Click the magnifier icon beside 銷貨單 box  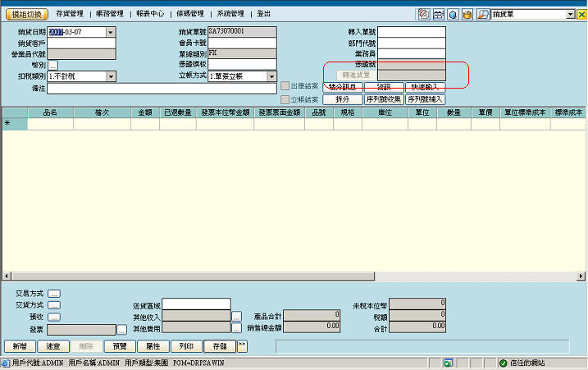tap(484, 15)
